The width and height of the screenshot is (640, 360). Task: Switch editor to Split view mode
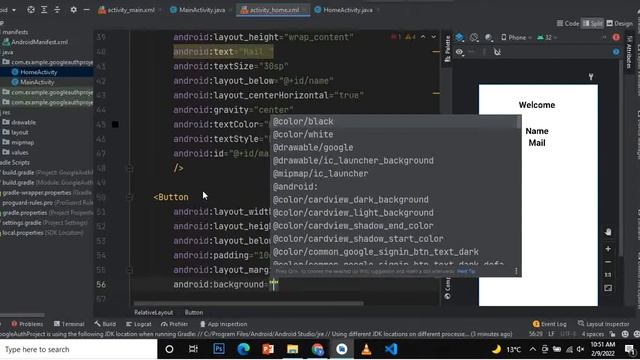click(593, 24)
